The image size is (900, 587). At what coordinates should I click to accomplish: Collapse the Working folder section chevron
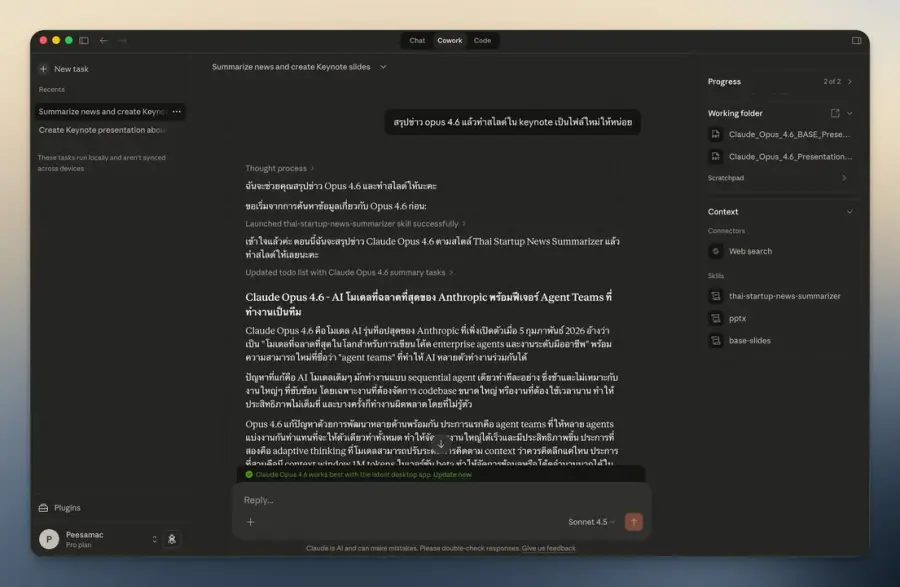click(850, 113)
